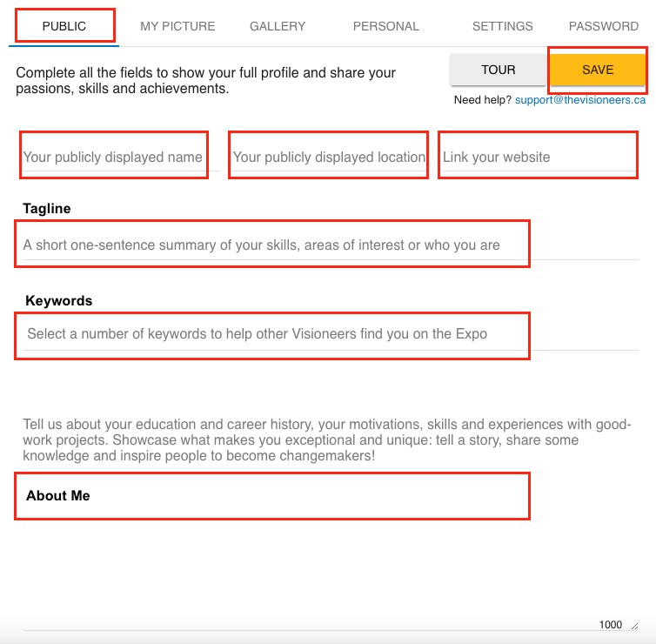Open the MY PICTURE tab

[x=177, y=26]
